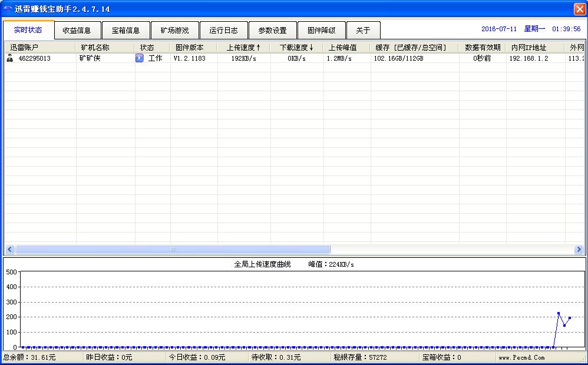Click upload speed value 192KB/s
588x365 pixels.
coord(243,58)
